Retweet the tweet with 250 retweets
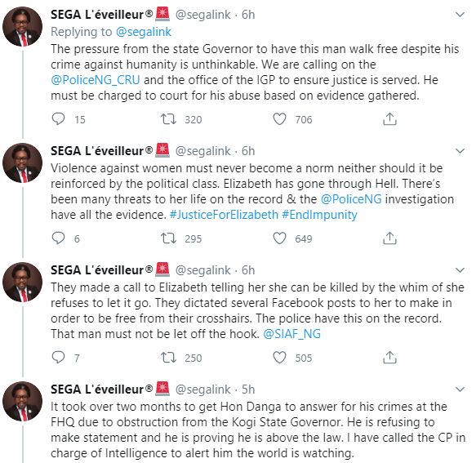476x463 pixels. coord(168,358)
